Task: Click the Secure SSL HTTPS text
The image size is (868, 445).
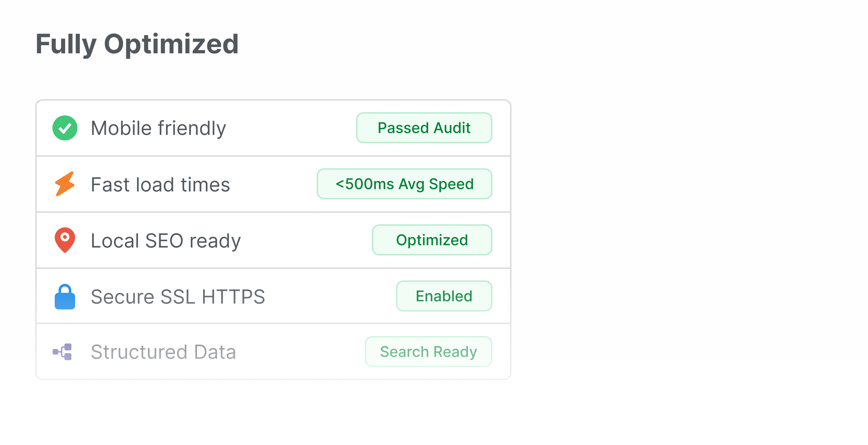Action: click(178, 297)
